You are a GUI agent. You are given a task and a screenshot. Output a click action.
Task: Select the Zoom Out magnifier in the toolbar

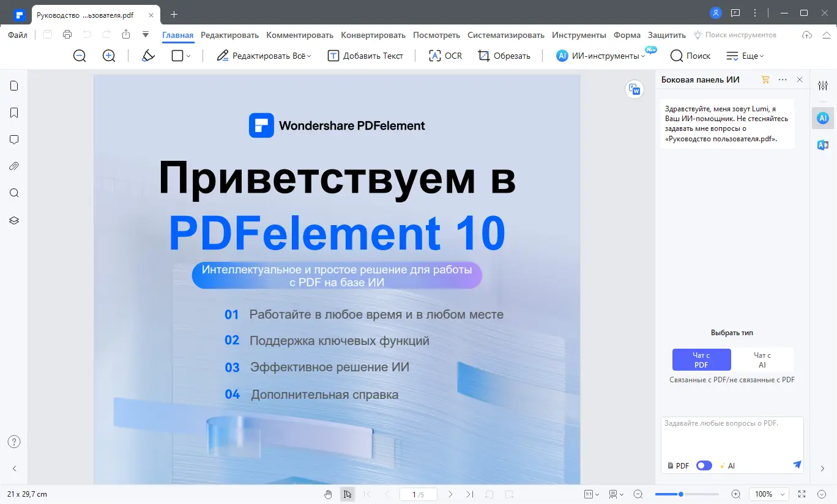point(79,56)
